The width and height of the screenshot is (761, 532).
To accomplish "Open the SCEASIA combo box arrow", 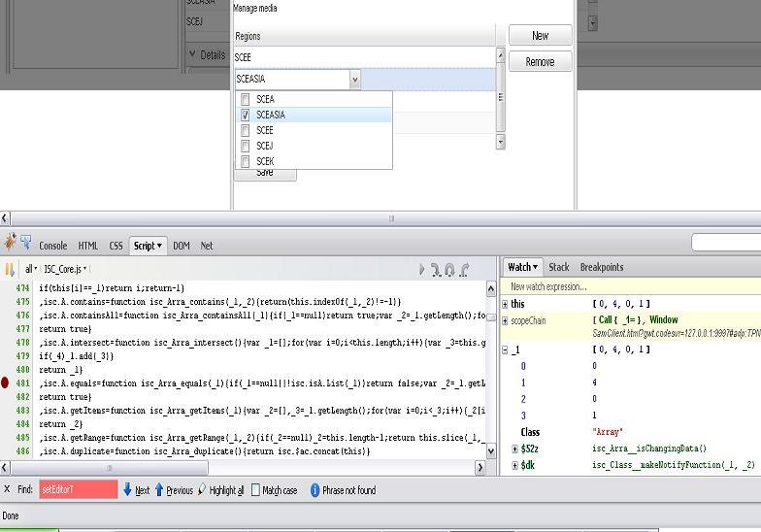I will 354,80.
